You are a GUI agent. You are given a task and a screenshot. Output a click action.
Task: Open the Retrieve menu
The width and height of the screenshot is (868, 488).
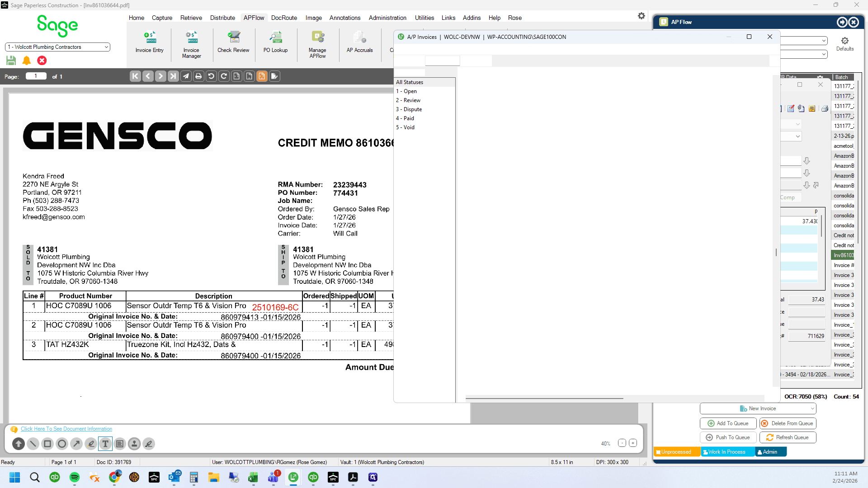click(x=191, y=18)
